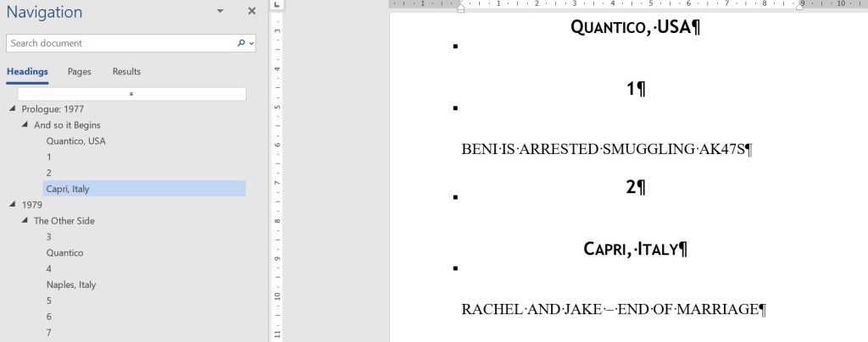Viewport: 868px width, 342px height.
Task: Open the search options dropdown arrow
Action: tap(252, 43)
